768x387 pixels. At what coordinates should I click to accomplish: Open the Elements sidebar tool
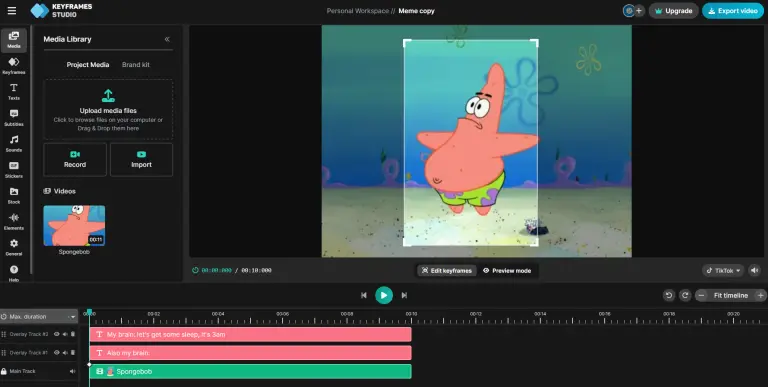(x=14, y=221)
